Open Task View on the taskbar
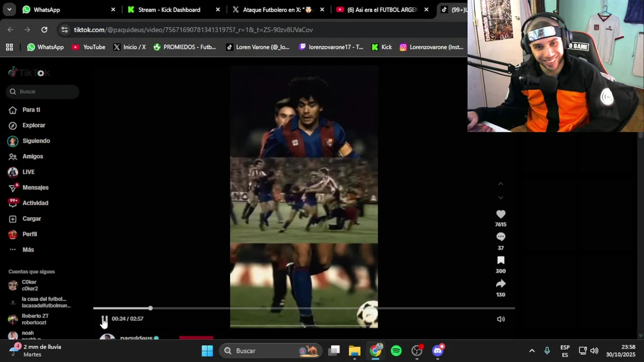The image size is (644, 362). click(335, 351)
